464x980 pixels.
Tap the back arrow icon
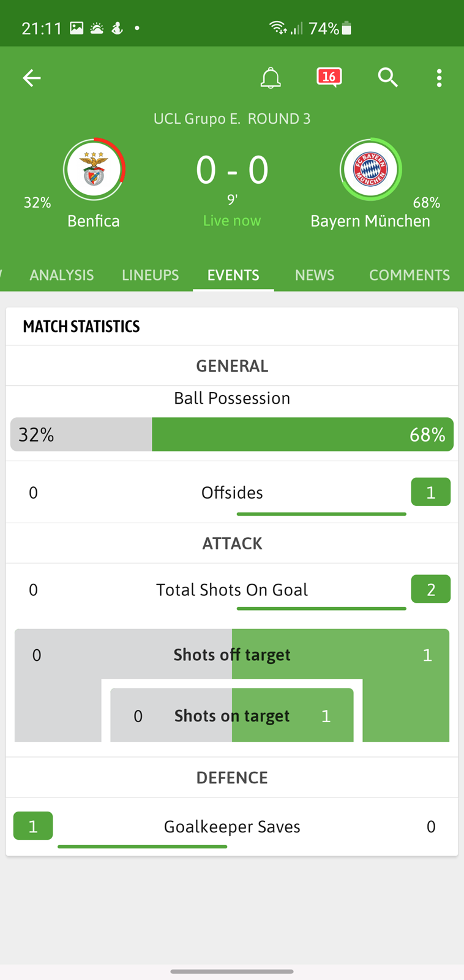click(32, 78)
